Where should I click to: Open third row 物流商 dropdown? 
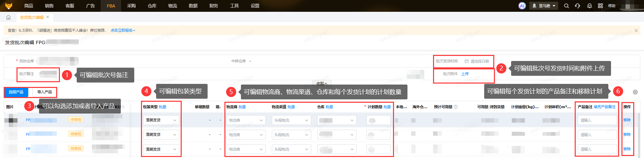point(246,149)
